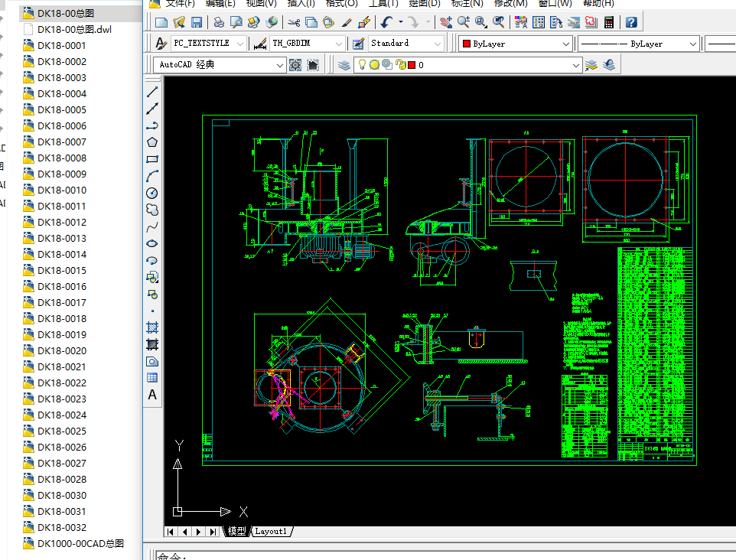Open the TH_GBDIM dimension style dropdown
This screenshot has height=560, width=736.
click(339, 44)
